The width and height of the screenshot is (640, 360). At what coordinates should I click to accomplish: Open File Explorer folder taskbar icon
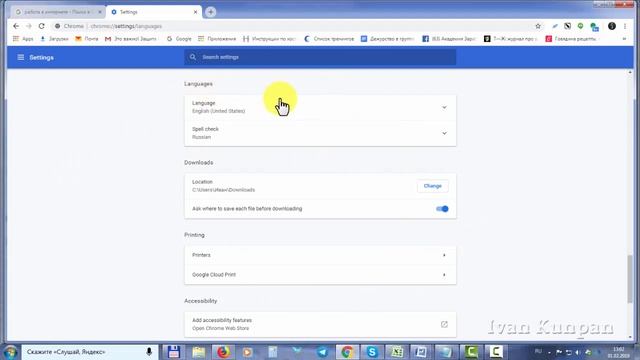(199, 352)
